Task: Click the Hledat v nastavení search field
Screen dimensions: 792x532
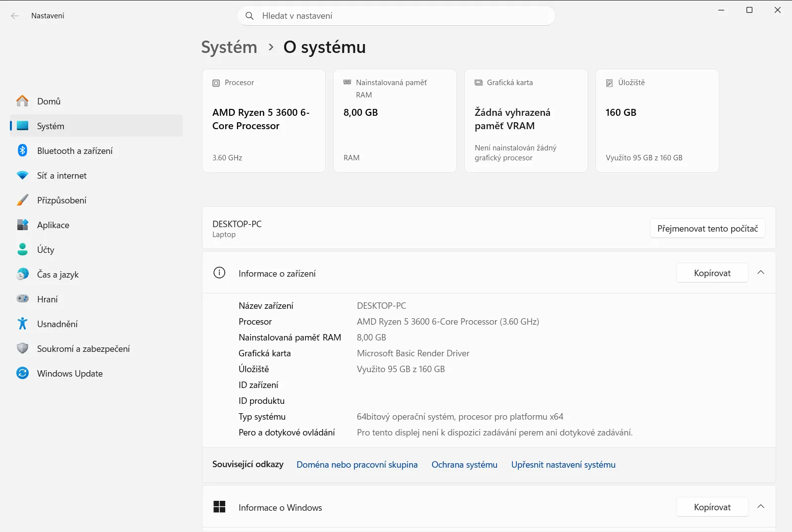Action: [x=396, y=16]
